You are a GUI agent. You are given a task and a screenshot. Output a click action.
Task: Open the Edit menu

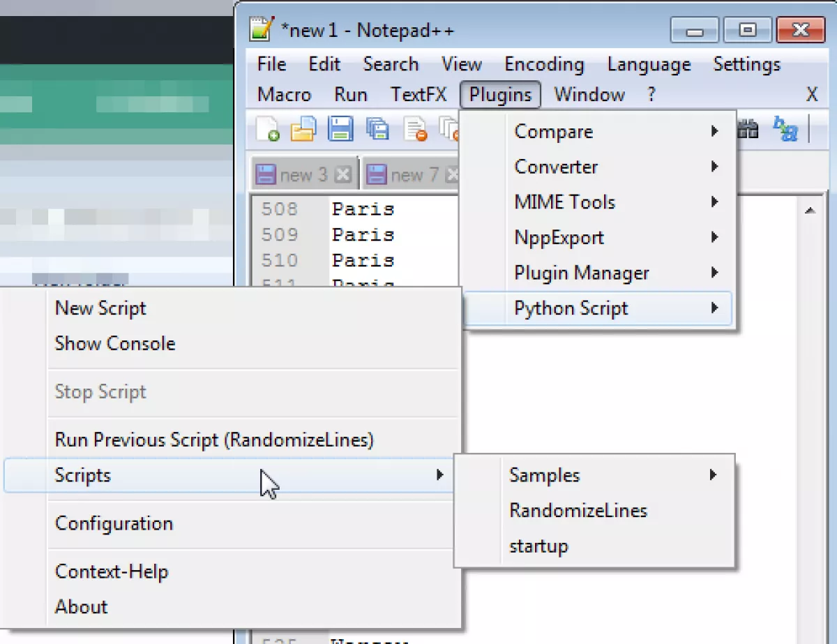324,64
